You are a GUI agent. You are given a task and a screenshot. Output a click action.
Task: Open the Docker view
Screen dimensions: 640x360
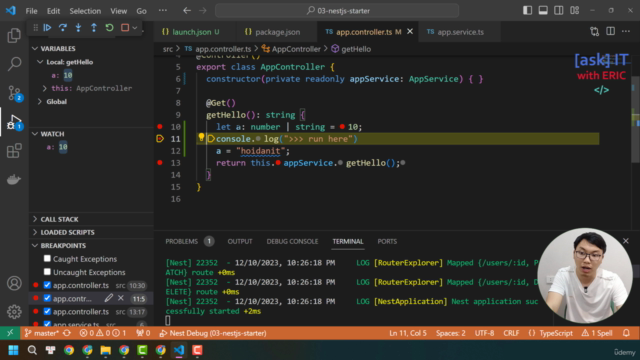coord(14,179)
